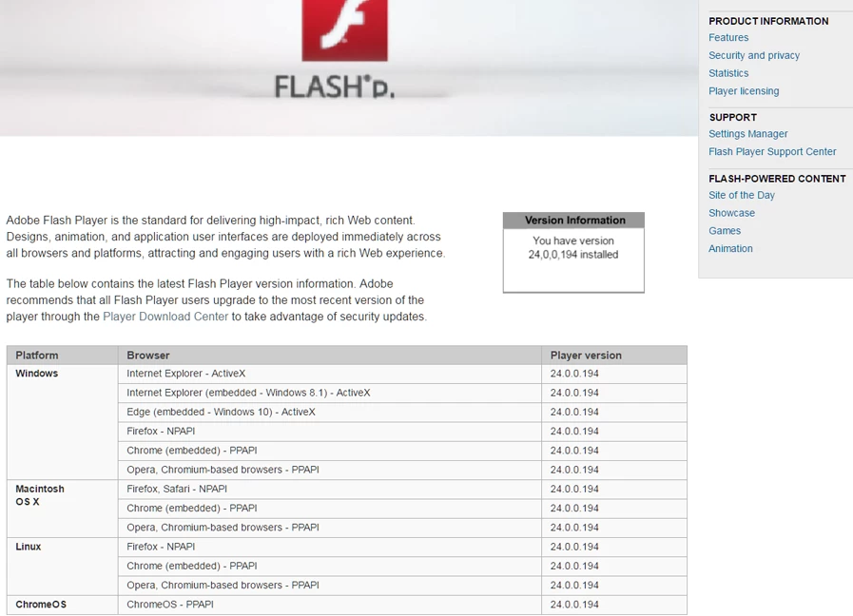Open Site of the Day link

pyautogui.click(x=742, y=195)
